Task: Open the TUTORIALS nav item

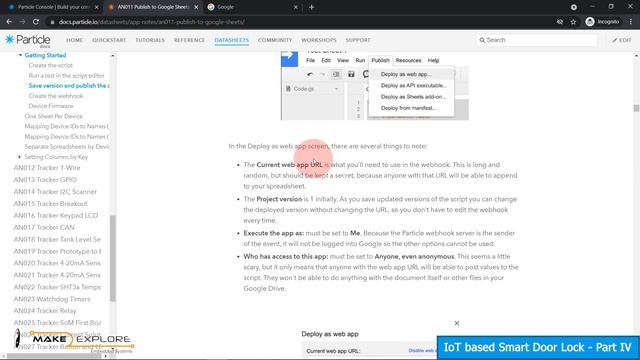Action: click(x=150, y=40)
